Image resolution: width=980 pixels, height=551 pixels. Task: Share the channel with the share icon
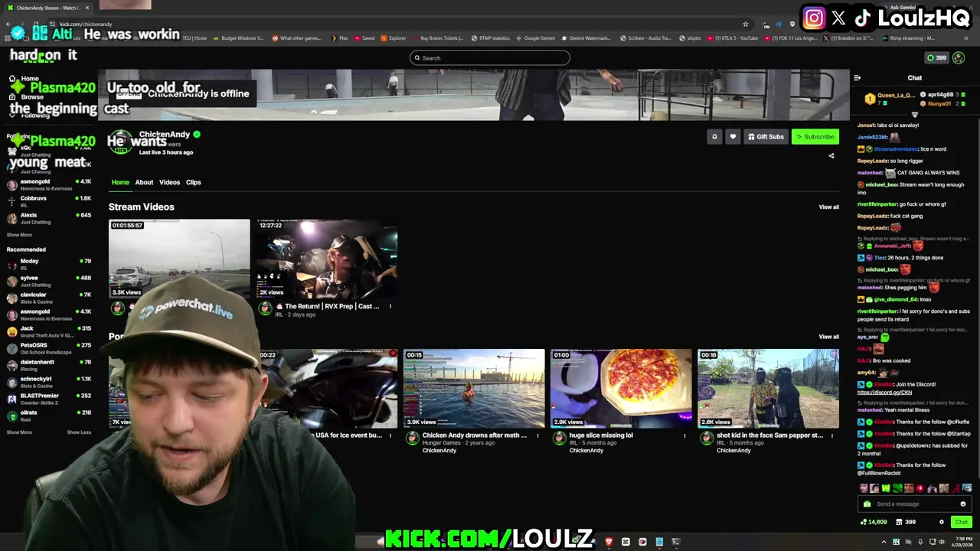coord(831,156)
